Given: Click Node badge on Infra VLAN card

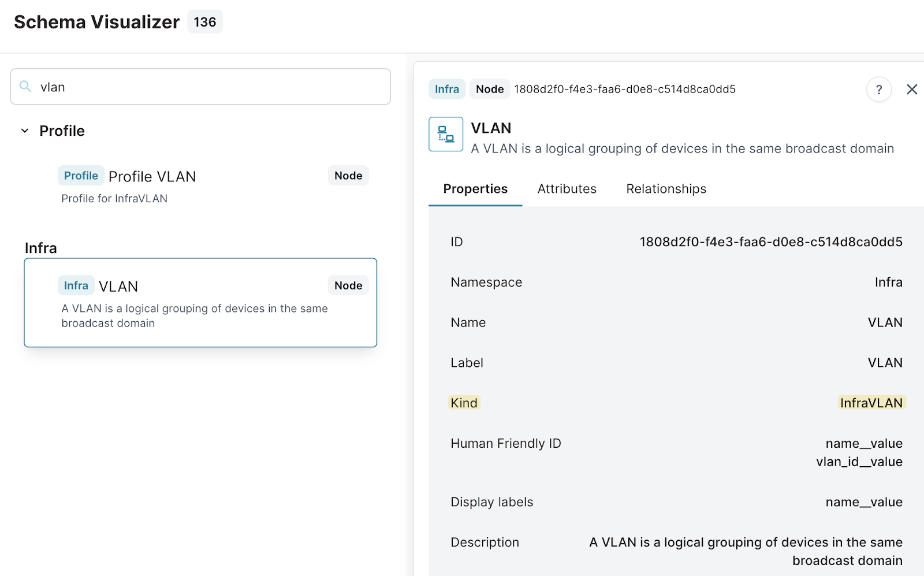Looking at the screenshot, I should point(348,285).
